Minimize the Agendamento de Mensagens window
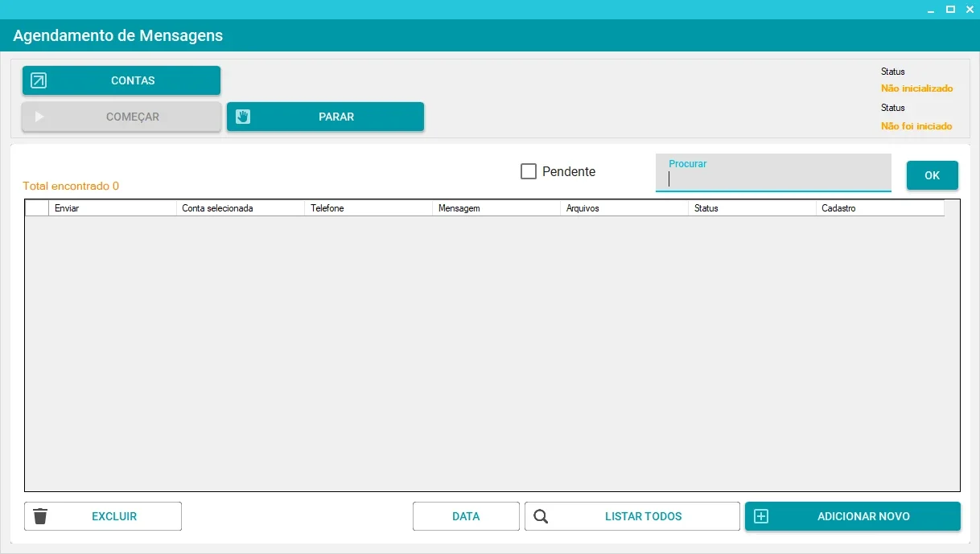Screen dimensions: 980x554 pos(931,10)
